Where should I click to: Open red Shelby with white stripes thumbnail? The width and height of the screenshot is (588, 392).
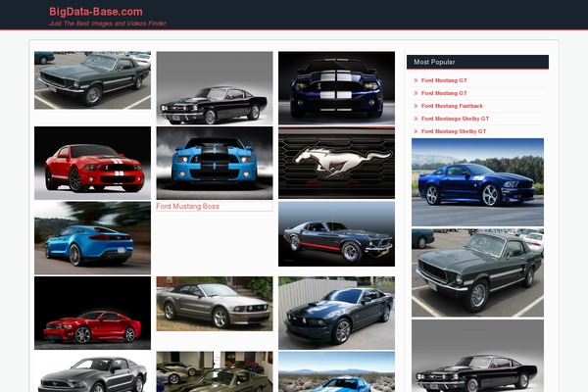pos(93,163)
